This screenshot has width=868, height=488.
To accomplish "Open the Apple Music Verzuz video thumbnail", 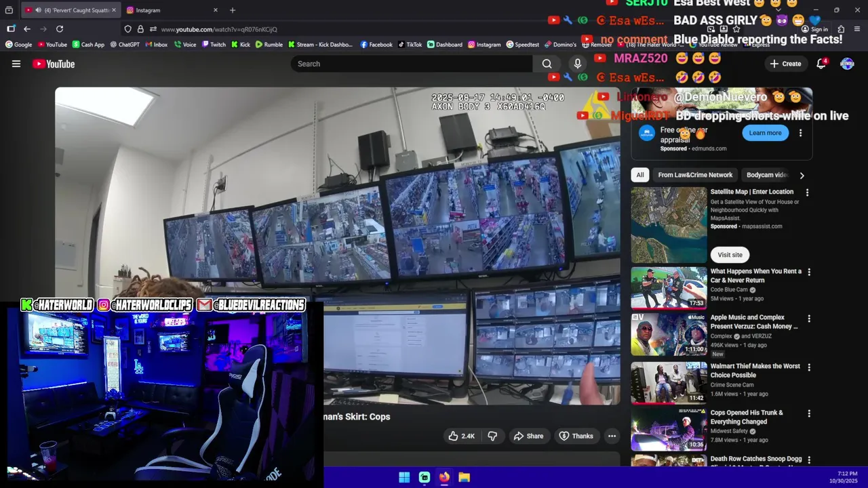I will click(x=669, y=334).
